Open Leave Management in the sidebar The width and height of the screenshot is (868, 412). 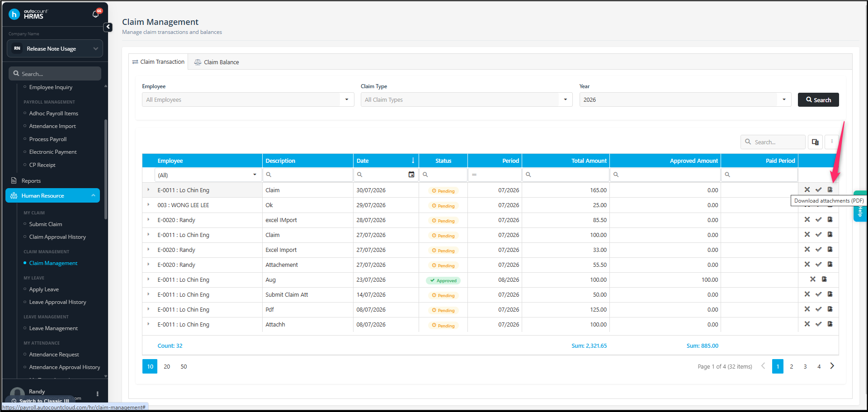coord(53,328)
